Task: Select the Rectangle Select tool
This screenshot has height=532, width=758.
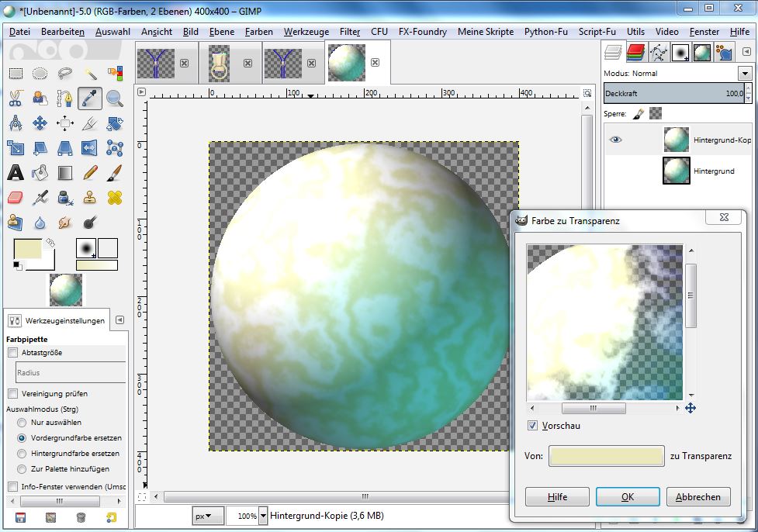Action: [15, 74]
